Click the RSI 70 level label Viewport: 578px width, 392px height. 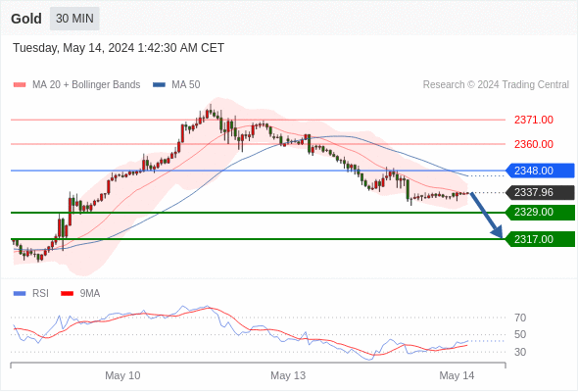[520, 318]
